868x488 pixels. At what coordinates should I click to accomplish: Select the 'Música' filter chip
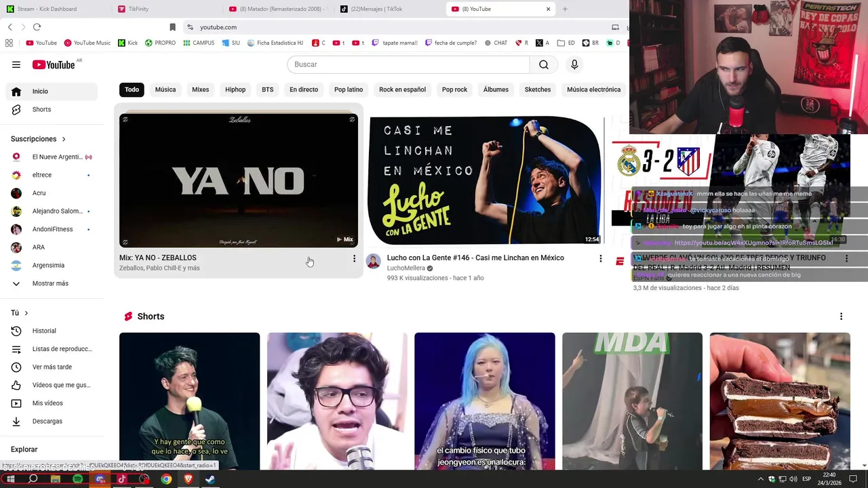click(165, 89)
